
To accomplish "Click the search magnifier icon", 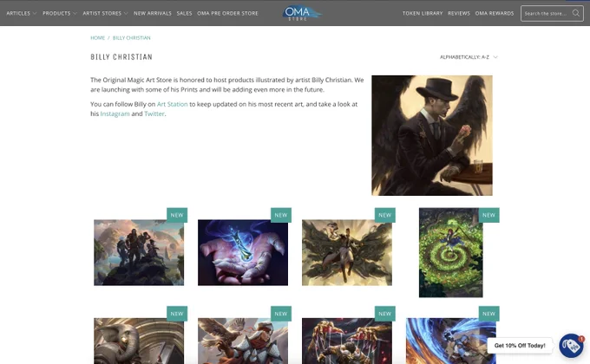I will click(576, 13).
